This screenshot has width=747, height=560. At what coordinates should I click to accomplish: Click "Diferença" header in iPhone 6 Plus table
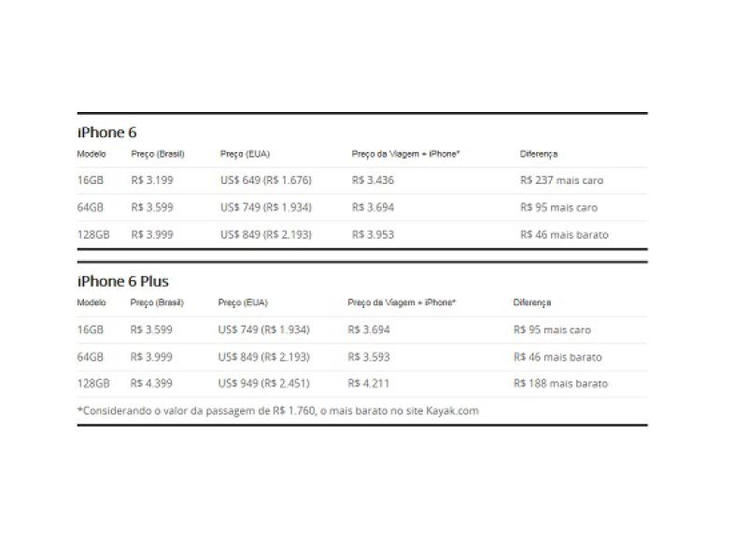(532, 302)
